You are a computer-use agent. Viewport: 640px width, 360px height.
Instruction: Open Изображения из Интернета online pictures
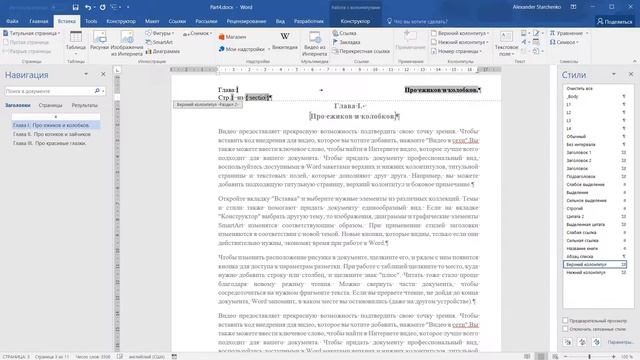click(127, 43)
